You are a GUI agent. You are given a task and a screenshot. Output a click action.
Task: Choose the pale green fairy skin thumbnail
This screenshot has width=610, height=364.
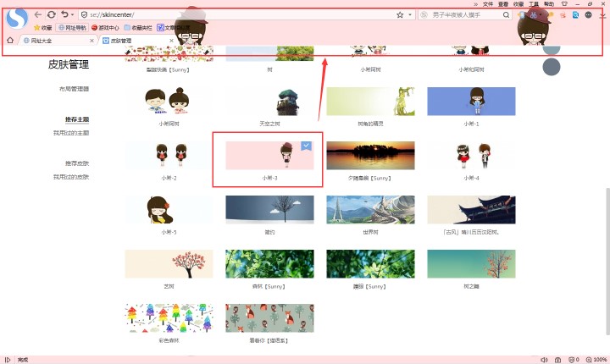(x=370, y=101)
